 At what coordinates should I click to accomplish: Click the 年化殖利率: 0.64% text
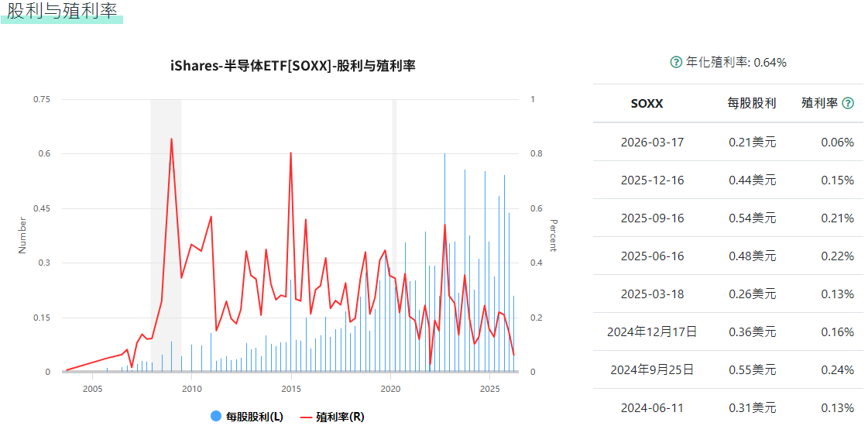coord(736,63)
